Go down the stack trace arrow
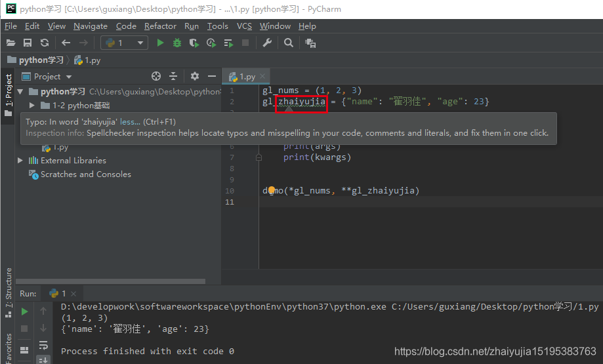603x364 pixels. point(43,327)
